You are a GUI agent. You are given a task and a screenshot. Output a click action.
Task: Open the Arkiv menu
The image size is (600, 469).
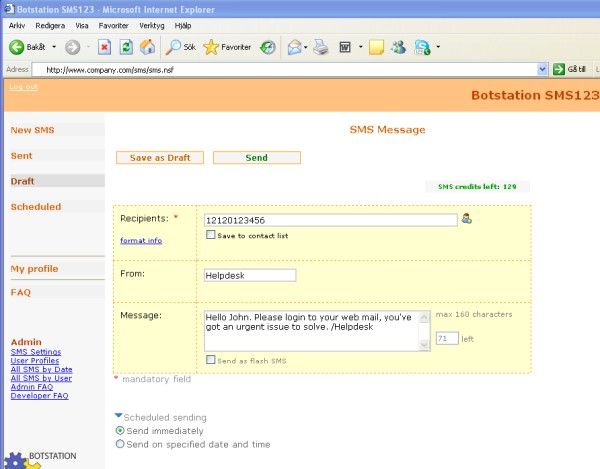[17, 26]
